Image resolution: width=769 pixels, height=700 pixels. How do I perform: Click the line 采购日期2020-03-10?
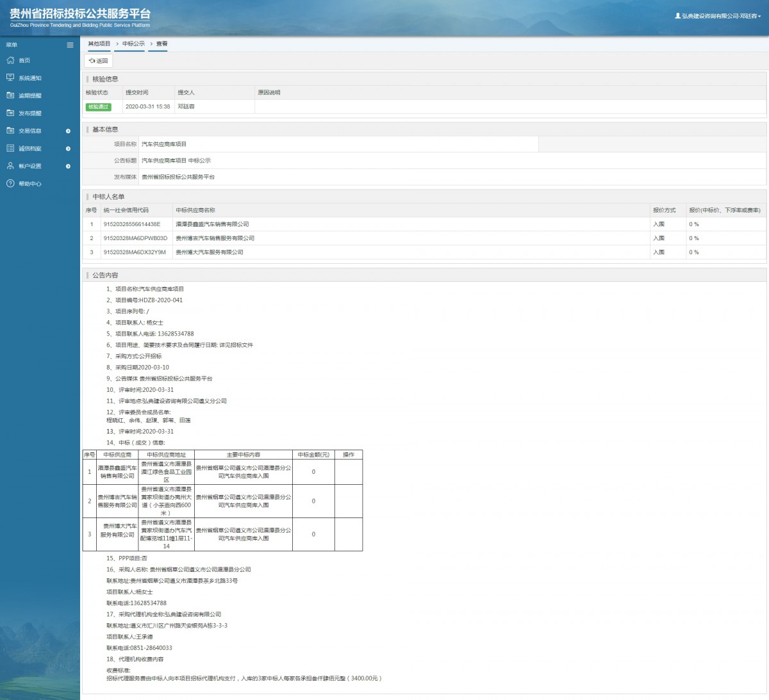(x=138, y=368)
